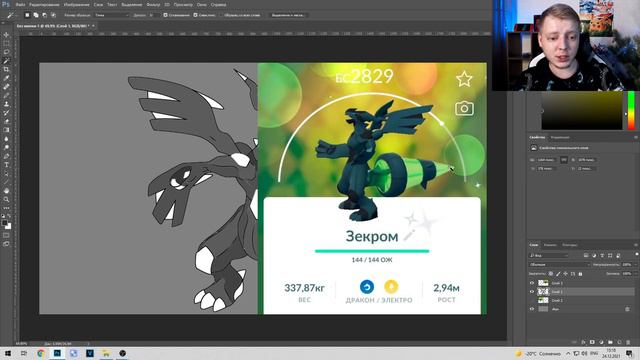Select the Healing Brush tool
Viewport: 640px width, 360px height.
(6, 87)
